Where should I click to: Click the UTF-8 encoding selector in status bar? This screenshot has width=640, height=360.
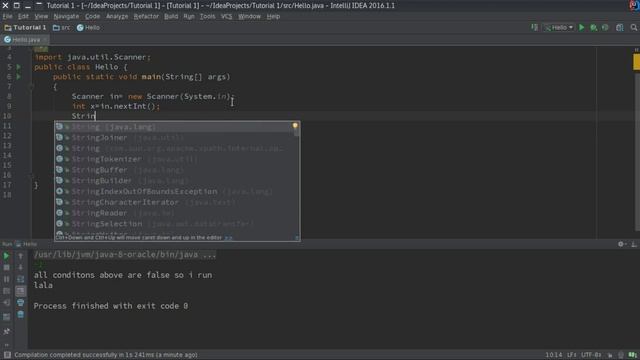(591, 355)
